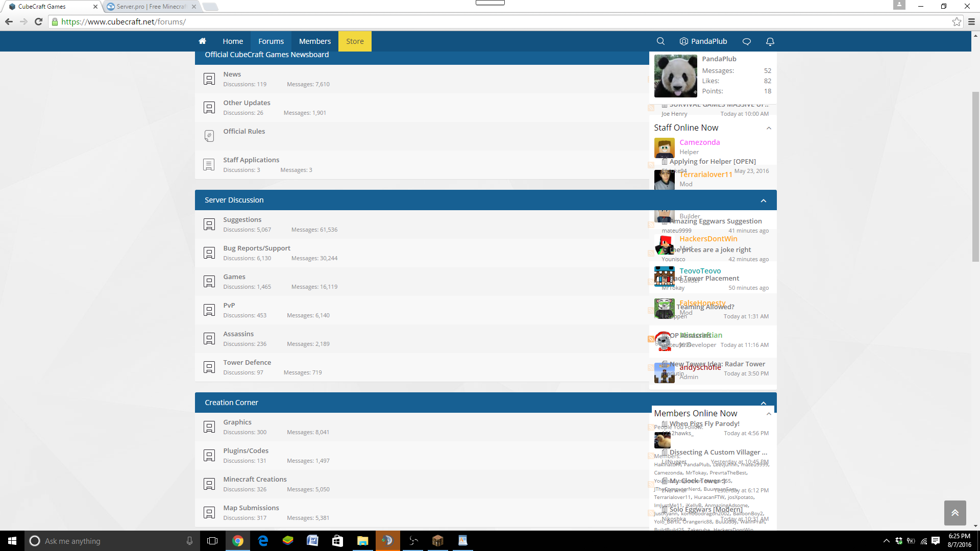The height and width of the screenshot is (551, 980).
Task: Click the home icon in forum navbar
Action: (202, 41)
